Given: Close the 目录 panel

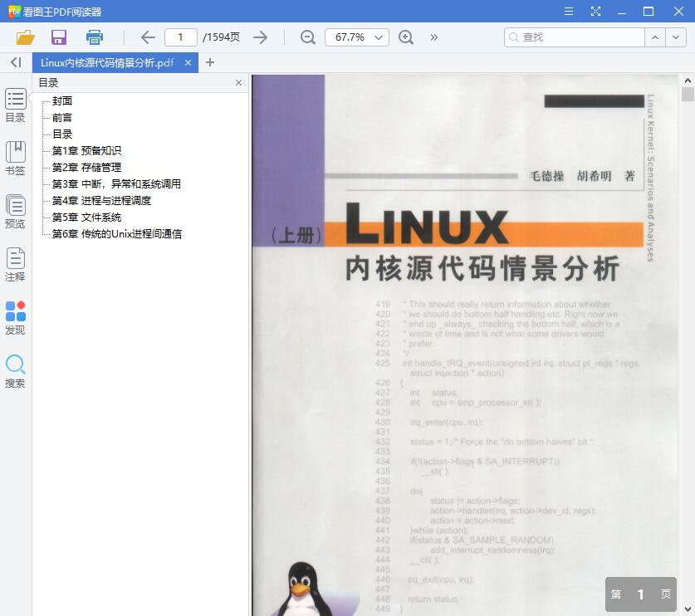Looking at the screenshot, I should point(238,82).
